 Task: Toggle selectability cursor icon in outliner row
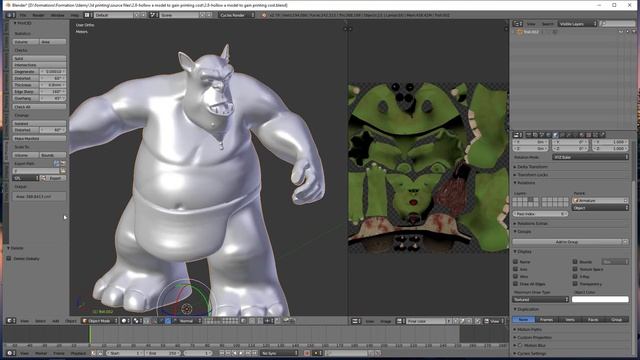(x=627, y=31)
